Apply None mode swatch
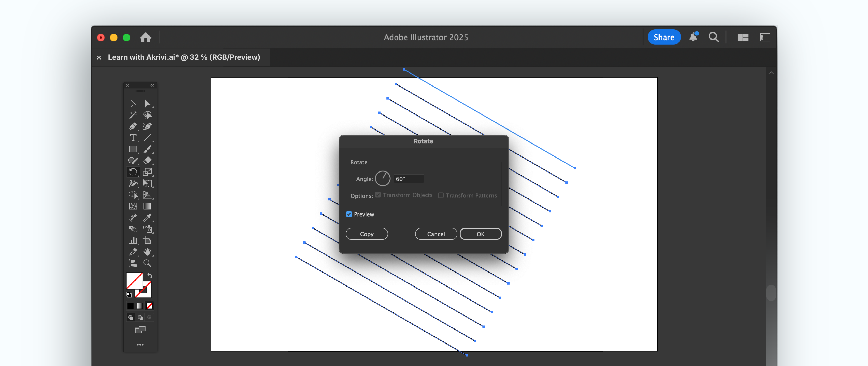The width and height of the screenshot is (868, 366). pyautogui.click(x=149, y=306)
